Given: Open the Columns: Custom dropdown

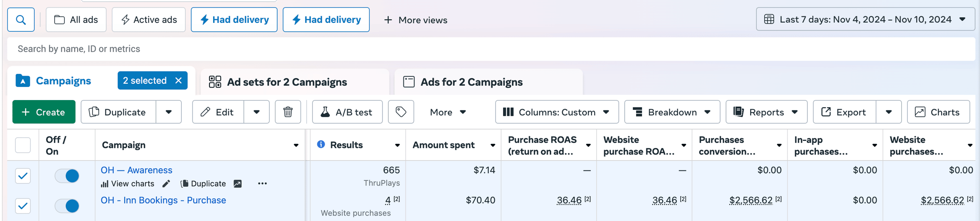Looking at the screenshot, I should coord(557,112).
